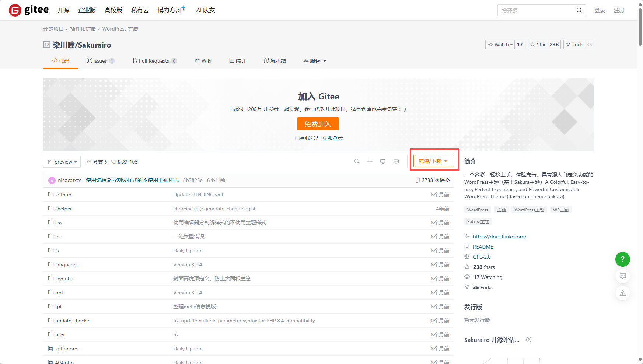Click the Star count 238
The height and width of the screenshot is (364, 643).
coord(554,45)
